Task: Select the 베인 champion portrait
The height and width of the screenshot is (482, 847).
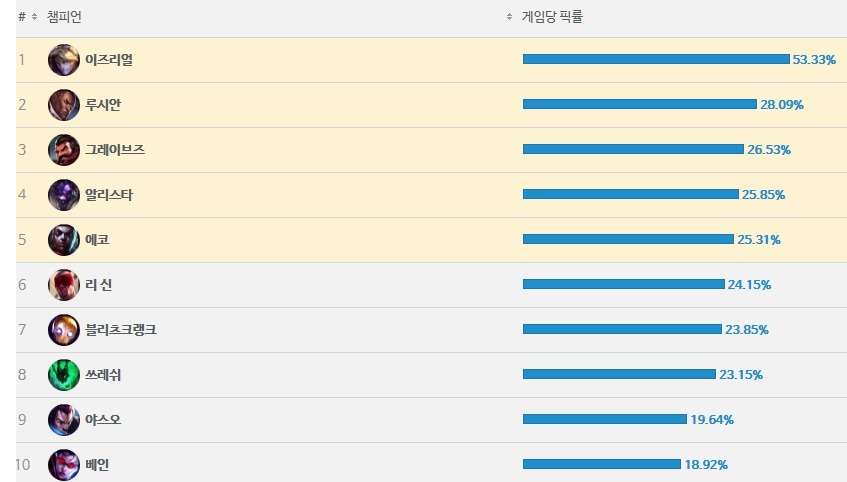Action: [64, 465]
